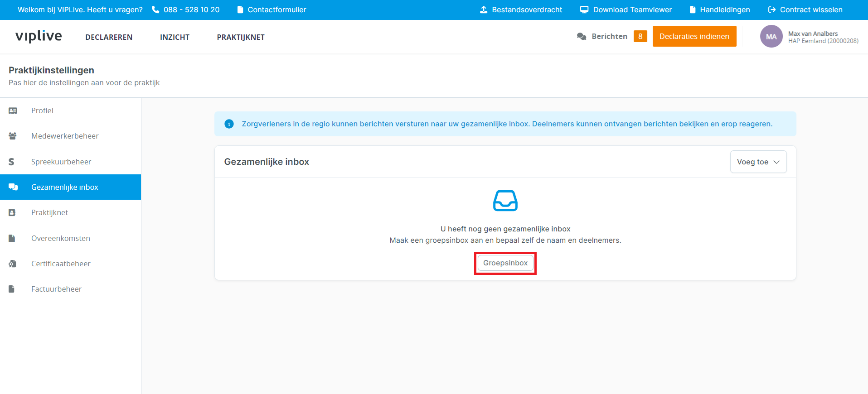Click the Declaraties indienen button
Image resolution: width=868 pixels, height=394 pixels.
tap(694, 36)
